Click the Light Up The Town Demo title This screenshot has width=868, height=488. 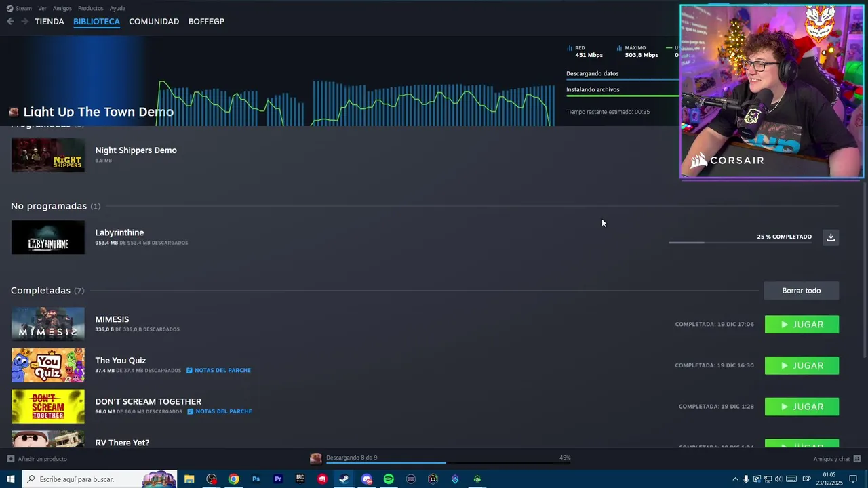[98, 113]
